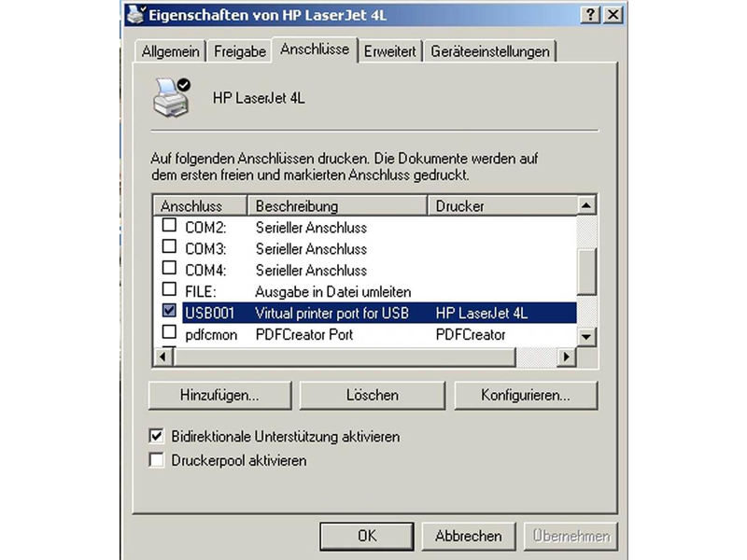Check the COM3: port checkbox
This screenshot has width=747, height=560.
169,246
